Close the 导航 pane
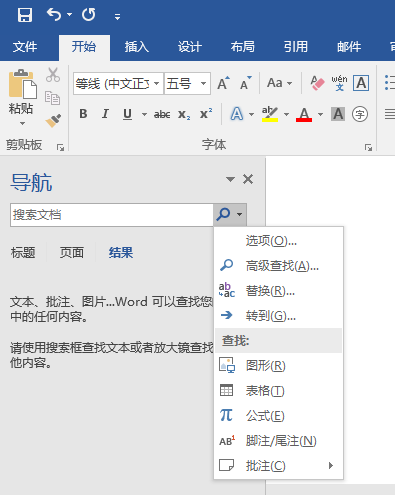395x495 pixels. click(x=248, y=179)
